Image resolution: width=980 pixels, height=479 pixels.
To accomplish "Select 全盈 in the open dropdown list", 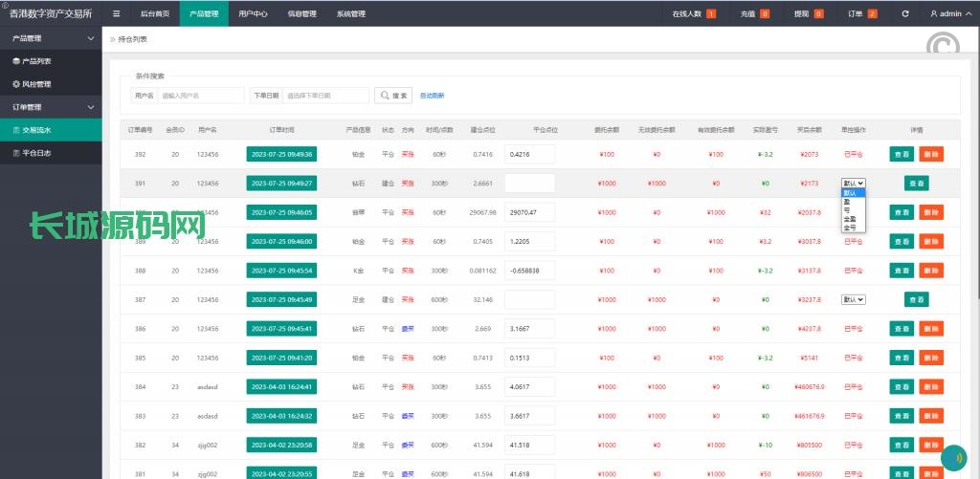I will tap(850, 219).
